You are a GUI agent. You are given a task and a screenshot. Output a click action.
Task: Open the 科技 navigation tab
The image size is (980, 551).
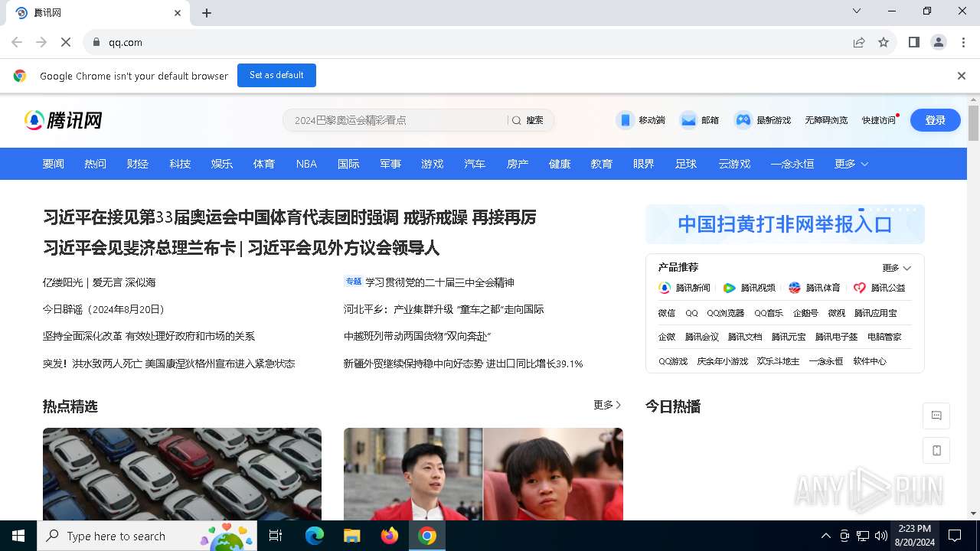click(180, 164)
